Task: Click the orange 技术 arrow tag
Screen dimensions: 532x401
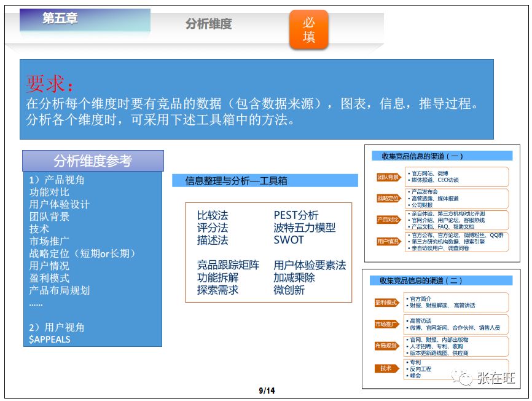Action: 387,368
